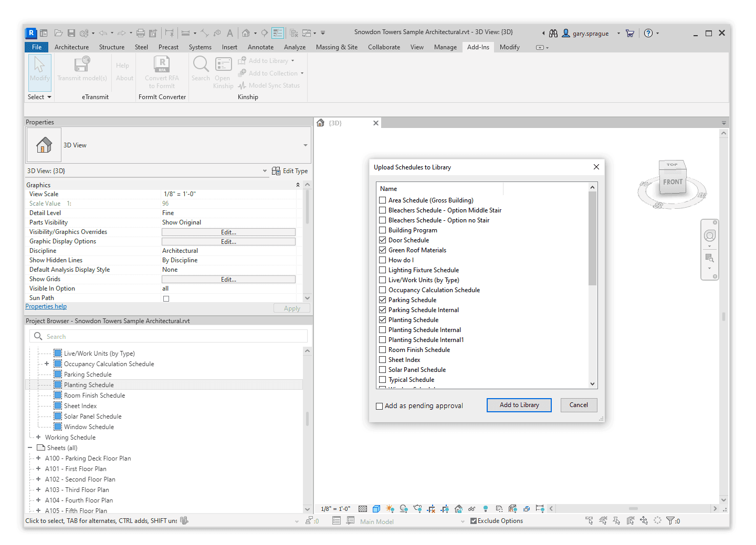Open the 3D View type selector dropdown

click(305, 145)
